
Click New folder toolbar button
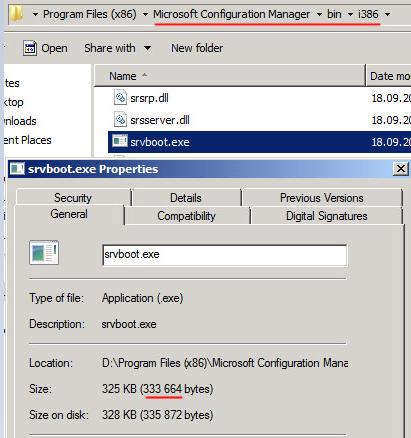(x=197, y=48)
